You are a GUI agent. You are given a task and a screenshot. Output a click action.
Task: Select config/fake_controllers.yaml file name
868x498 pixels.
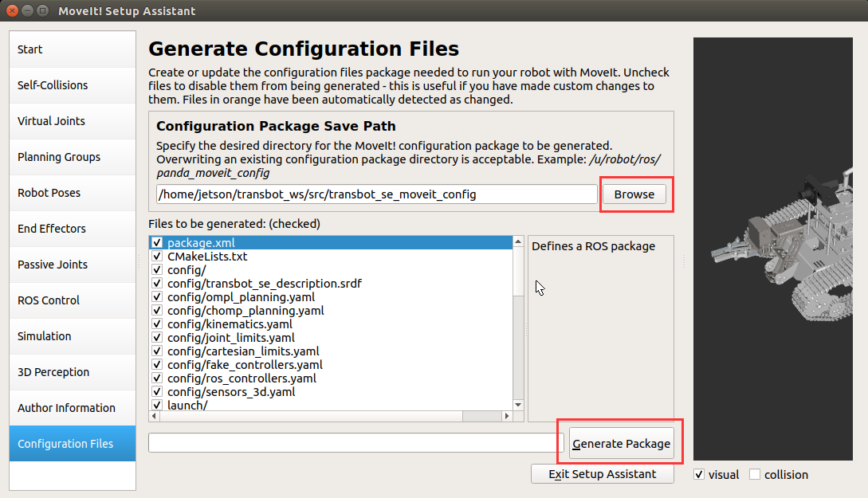tap(245, 365)
